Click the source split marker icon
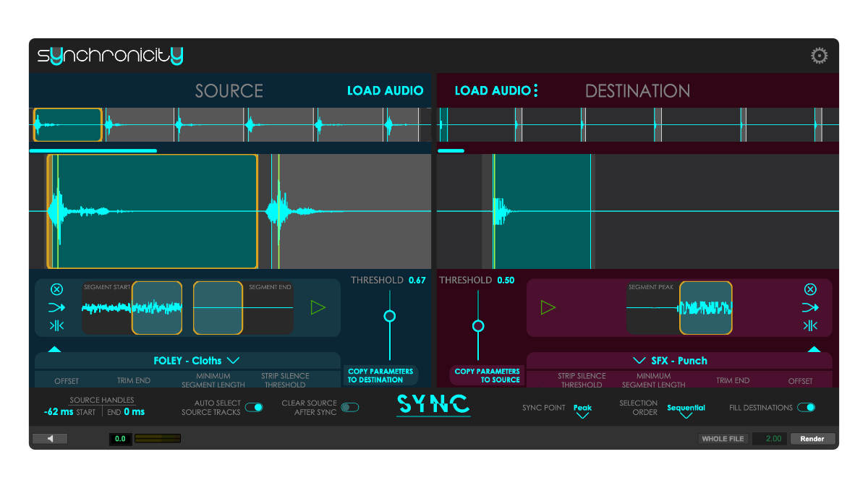The height and width of the screenshot is (488, 868). pos(56,325)
